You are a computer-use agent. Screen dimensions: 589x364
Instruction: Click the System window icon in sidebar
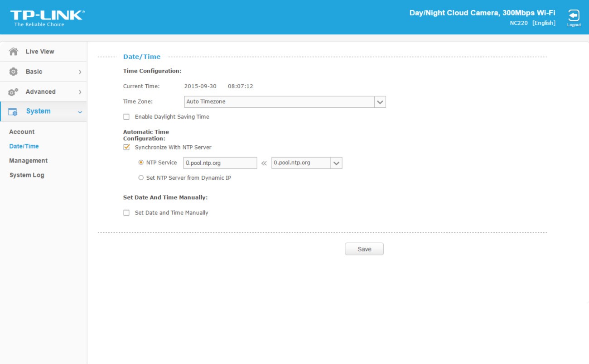(x=13, y=112)
